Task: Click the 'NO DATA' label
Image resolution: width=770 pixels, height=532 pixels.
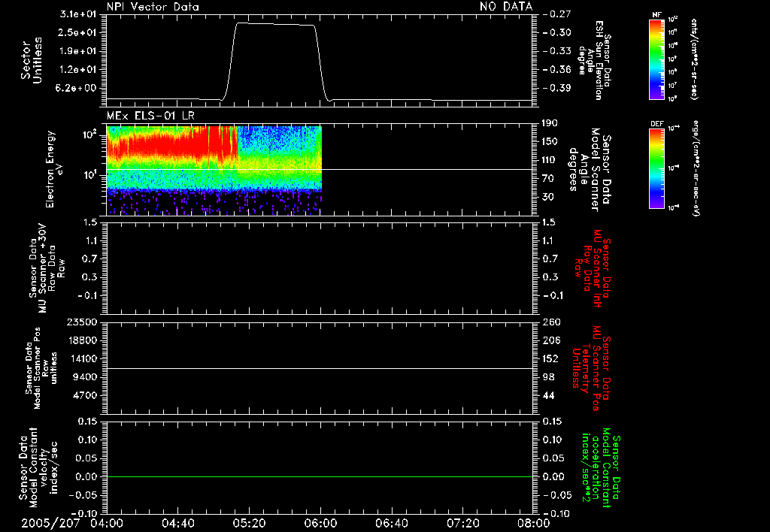Action: [506, 7]
